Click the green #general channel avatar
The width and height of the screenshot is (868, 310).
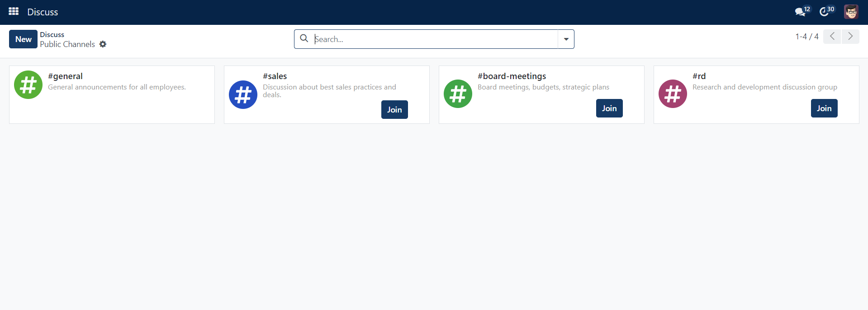(28, 85)
